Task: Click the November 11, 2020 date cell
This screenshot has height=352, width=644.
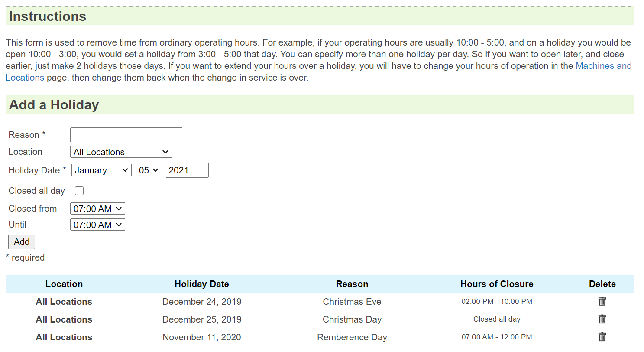Action: click(202, 337)
